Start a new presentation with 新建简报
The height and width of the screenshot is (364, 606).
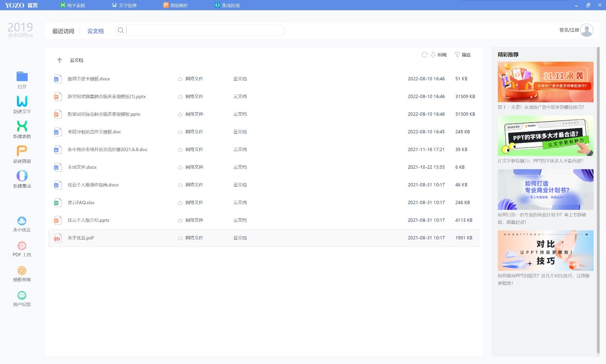click(x=22, y=151)
